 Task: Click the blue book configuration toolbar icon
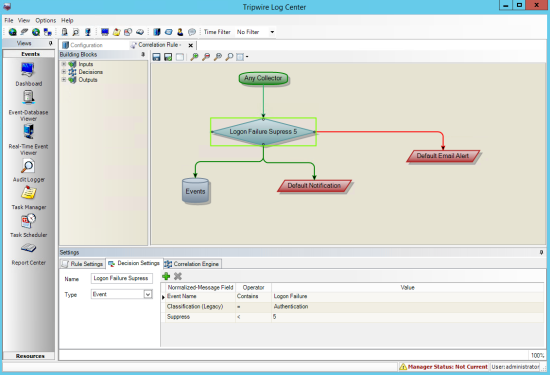(157, 32)
